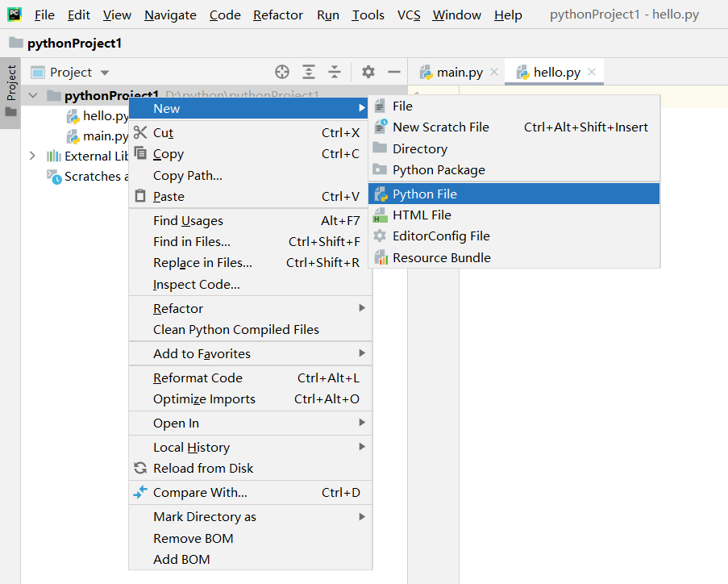
Task: Expand the Local History submenu arrow
Action: click(362, 447)
